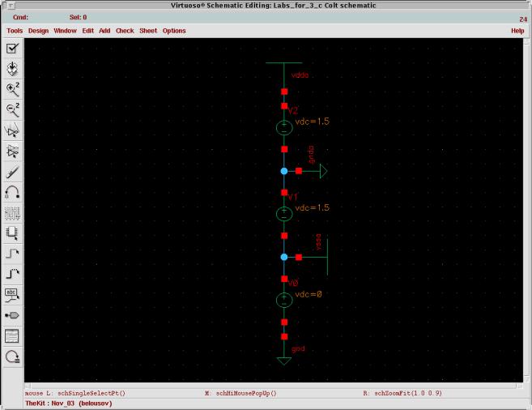The height and width of the screenshot is (410, 532).
Task: Select the Delete tool icon
Action: [12, 172]
